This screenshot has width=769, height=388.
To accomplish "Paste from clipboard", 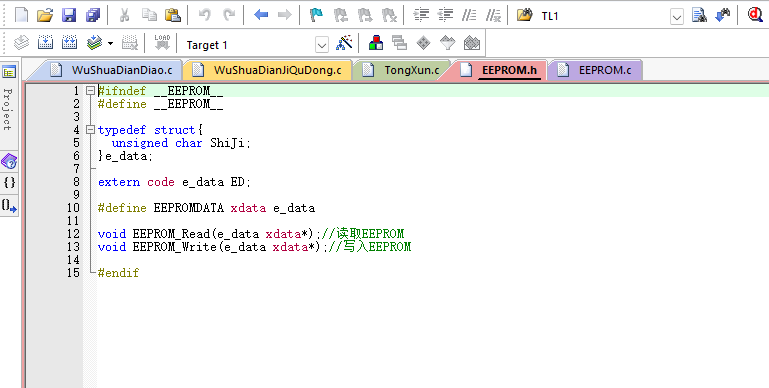I will (x=173, y=15).
